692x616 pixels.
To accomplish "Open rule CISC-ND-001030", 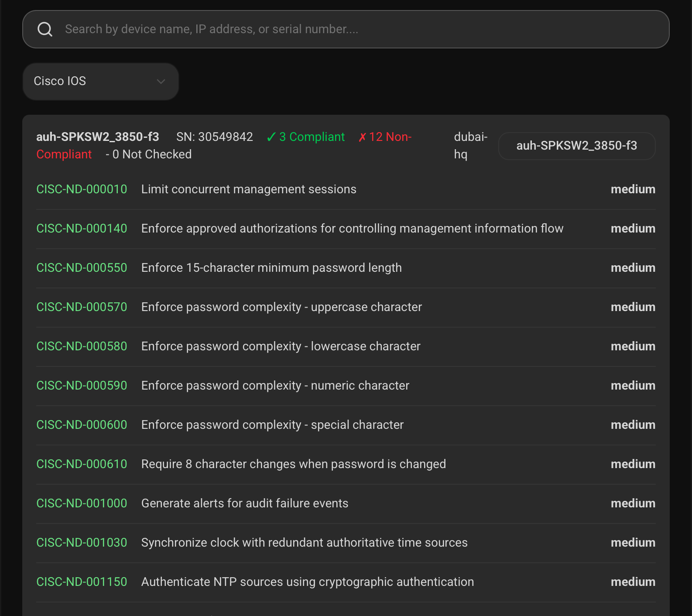I will [x=82, y=543].
